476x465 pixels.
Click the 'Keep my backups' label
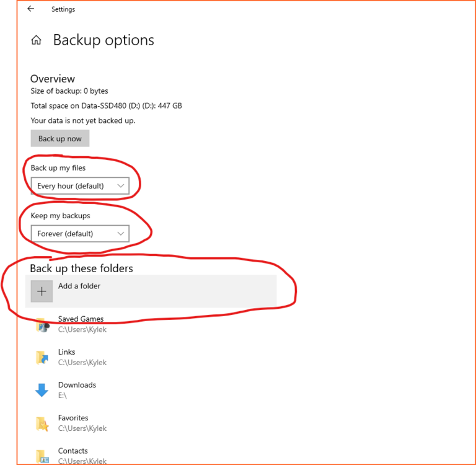click(x=60, y=216)
